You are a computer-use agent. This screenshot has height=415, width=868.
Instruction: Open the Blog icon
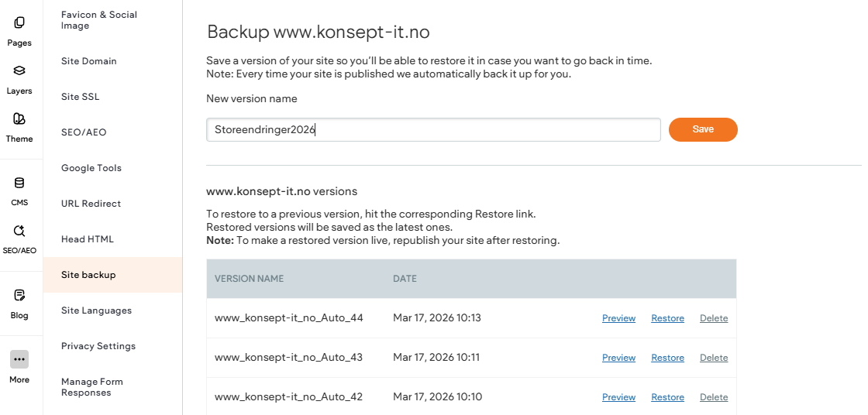coord(19,296)
